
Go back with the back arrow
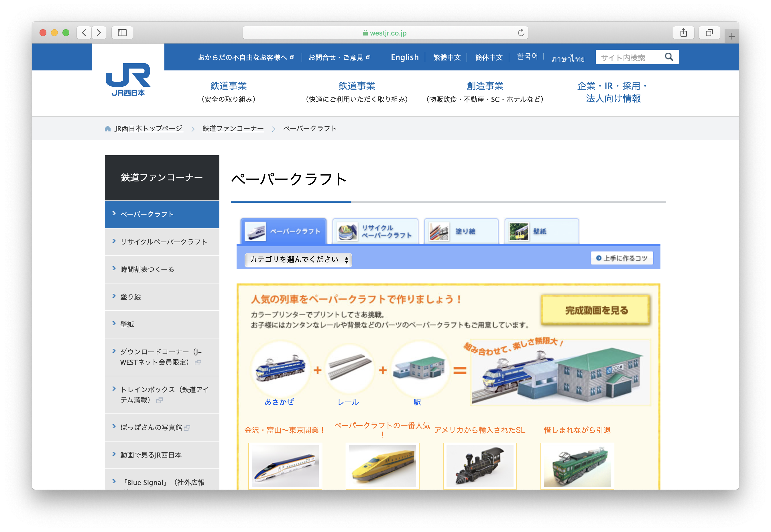(x=84, y=33)
